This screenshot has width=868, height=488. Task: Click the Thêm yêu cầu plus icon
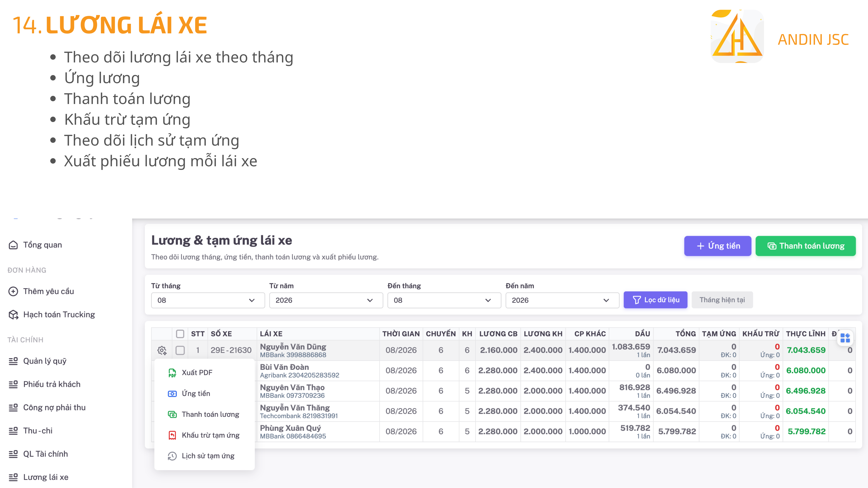[13, 291]
